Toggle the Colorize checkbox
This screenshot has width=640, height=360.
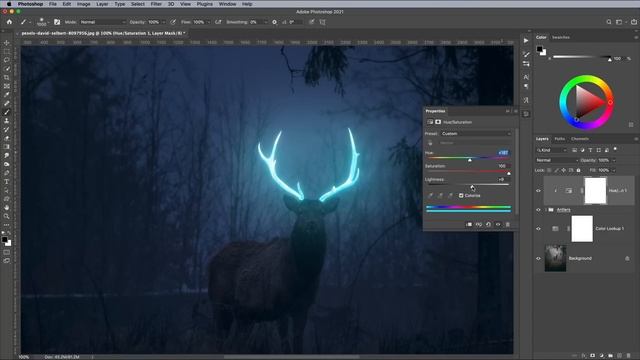click(x=461, y=196)
